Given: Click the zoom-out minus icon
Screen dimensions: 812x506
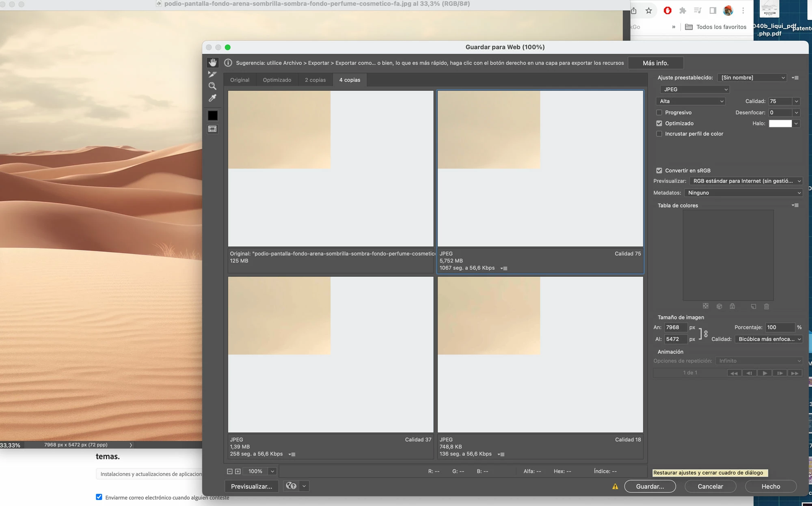Looking at the screenshot, I should click(x=230, y=471).
